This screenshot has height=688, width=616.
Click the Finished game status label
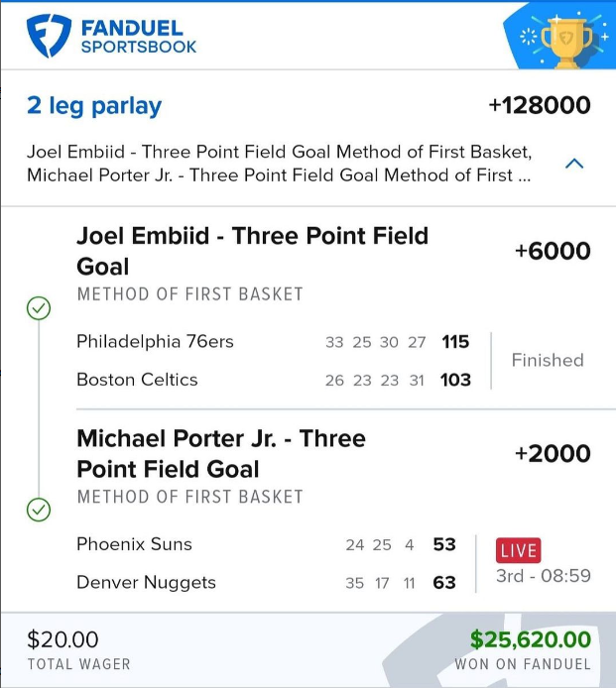click(548, 361)
